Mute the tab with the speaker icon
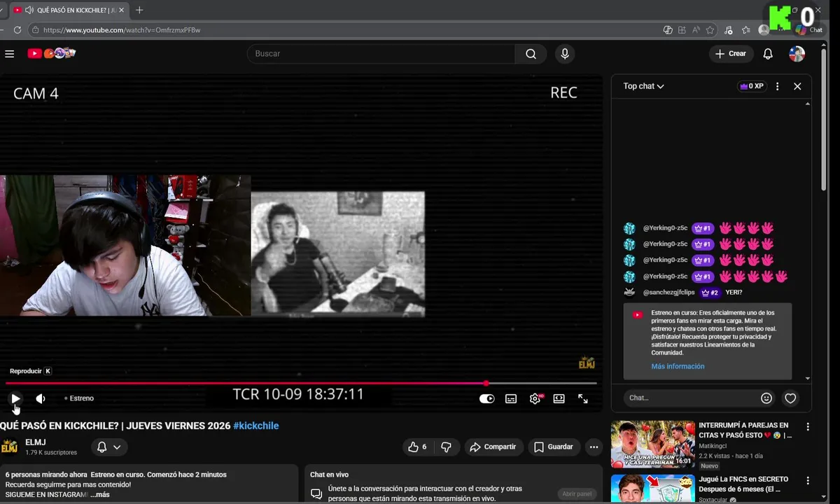 tap(29, 10)
